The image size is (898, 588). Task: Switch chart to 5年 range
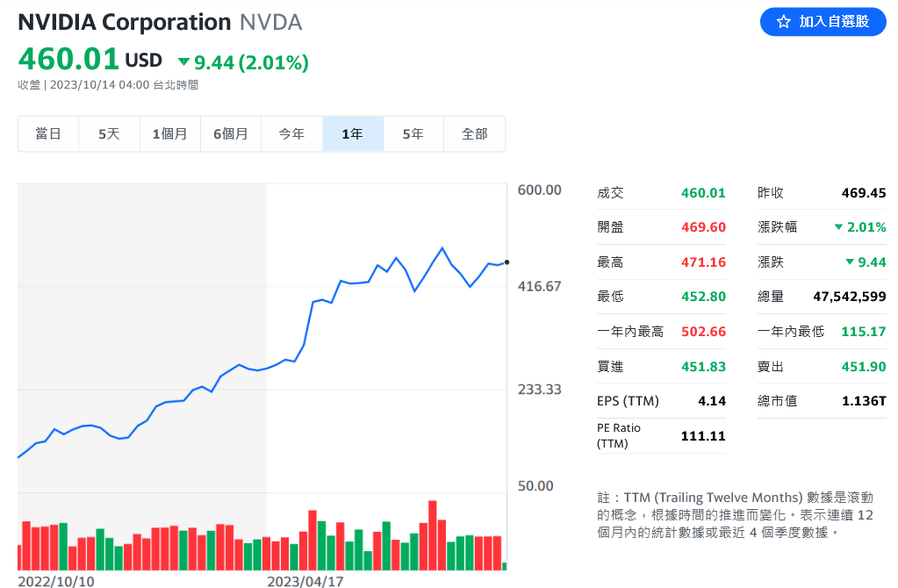tap(413, 134)
